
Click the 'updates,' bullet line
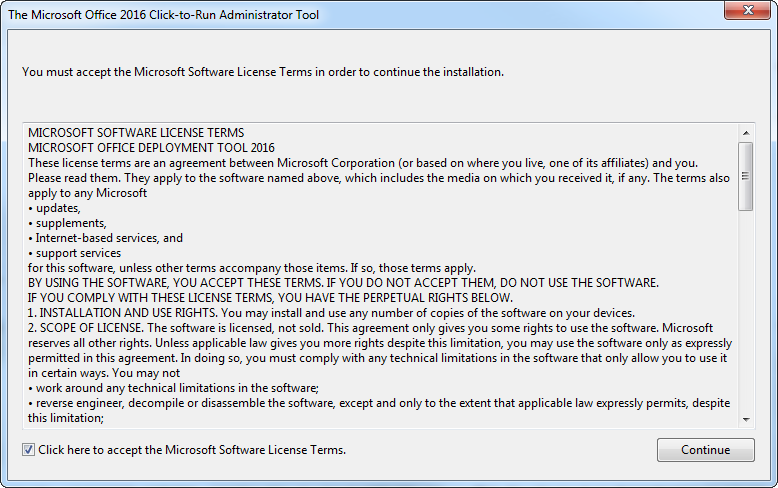[x=55, y=208]
